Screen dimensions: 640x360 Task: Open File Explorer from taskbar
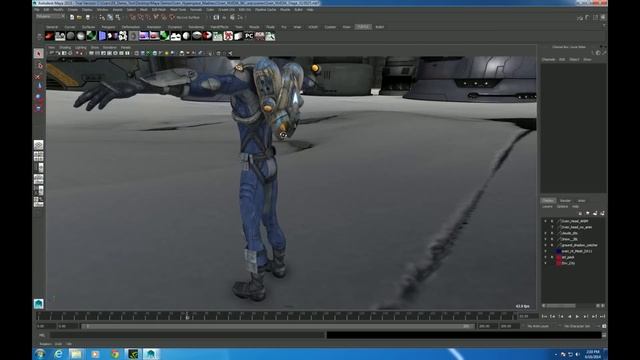pos(76,354)
